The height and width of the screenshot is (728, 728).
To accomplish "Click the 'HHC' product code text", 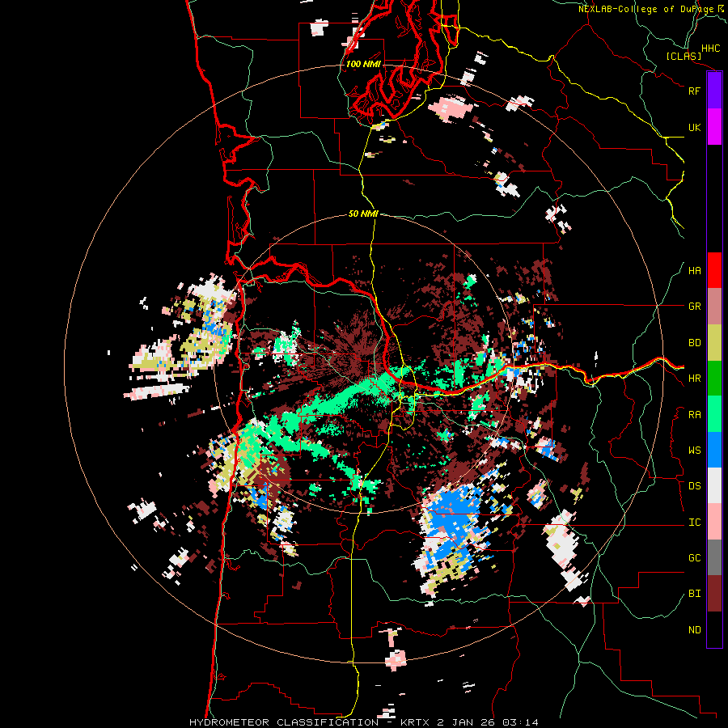I will 710,49.
